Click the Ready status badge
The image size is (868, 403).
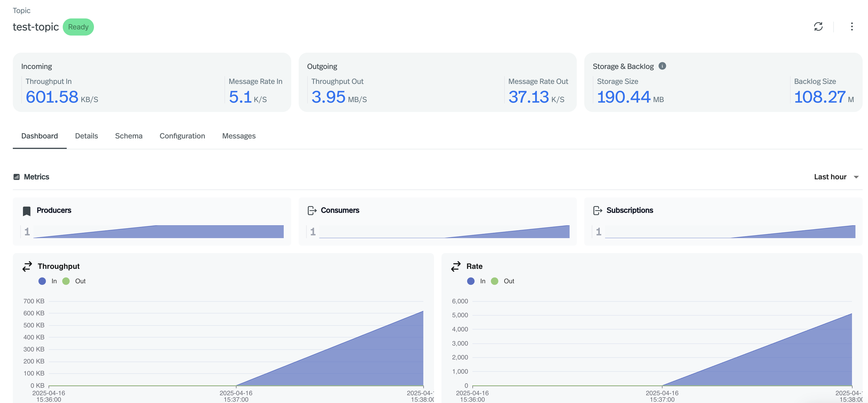pyautogui.click(x=78, y=27)
